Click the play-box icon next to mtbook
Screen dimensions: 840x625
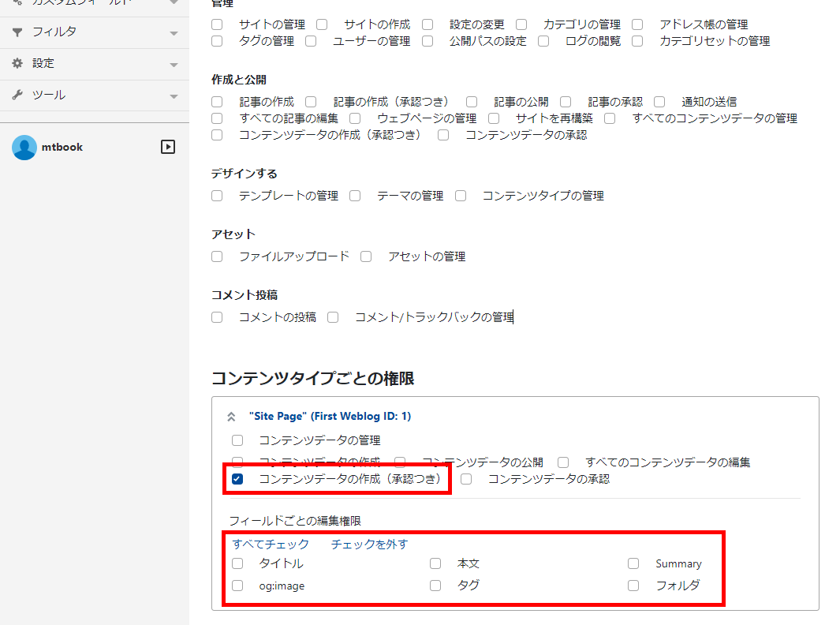168,147
